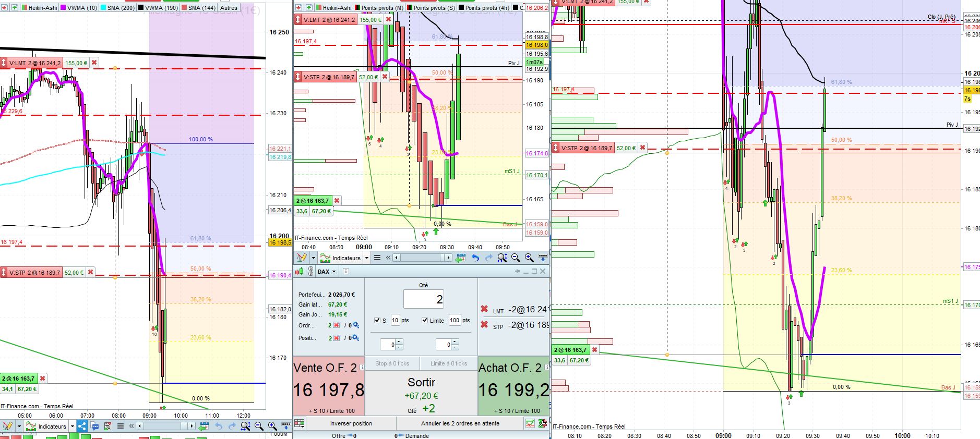The image size is (980, 439).
Task: Click middle chart horizontal scrollbar
Action: tap(423, 258)
